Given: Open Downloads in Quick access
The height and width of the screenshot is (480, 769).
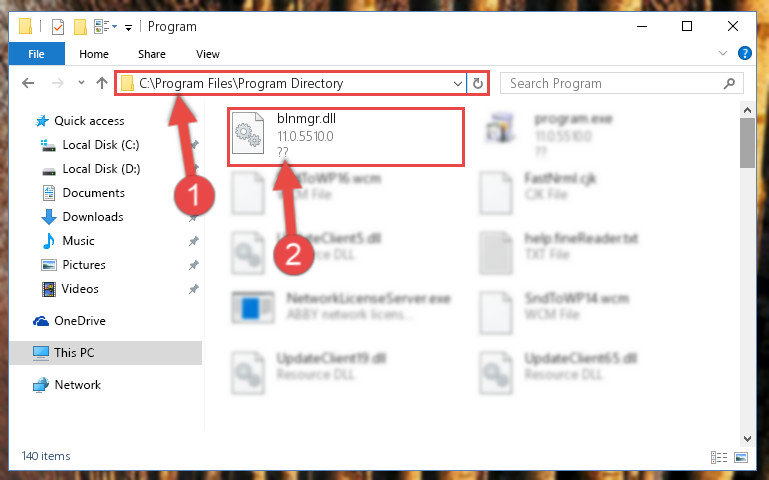Looking at the screenshot, I should click(93, 217).
